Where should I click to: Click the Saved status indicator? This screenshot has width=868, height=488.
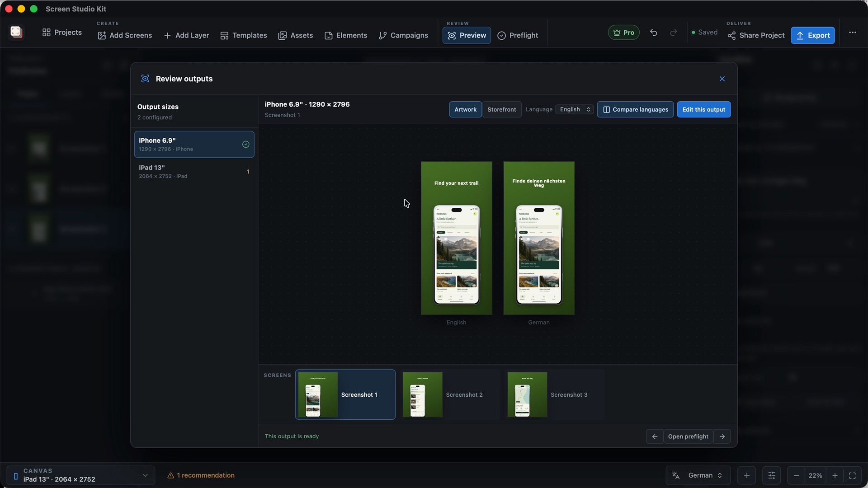click(704, 33)
